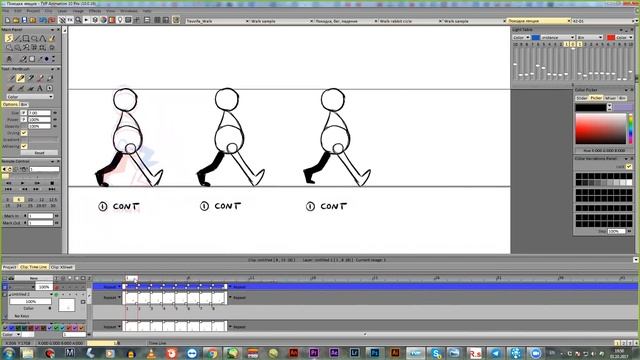
Task: Select the Untitled 2 layer name
Action: (x=20, y=294)
